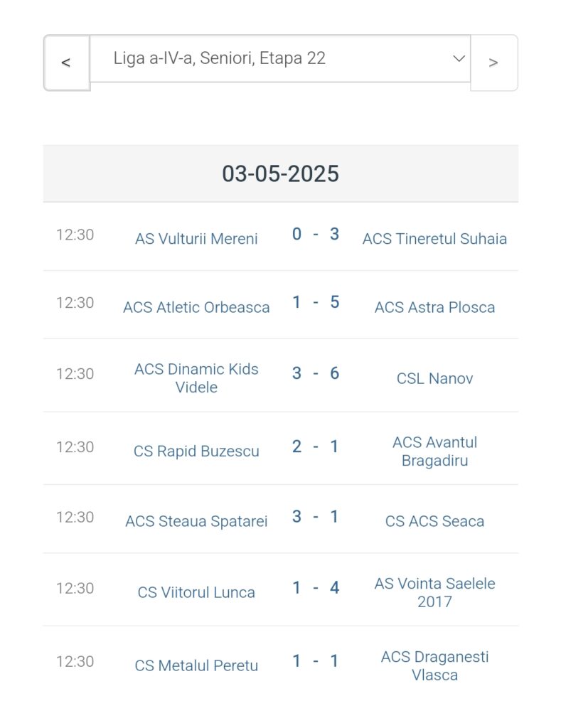Screen dimensions: 561x728
Task: Open CS Viitorul Lunca team page
Action: [x=196, y=592]
